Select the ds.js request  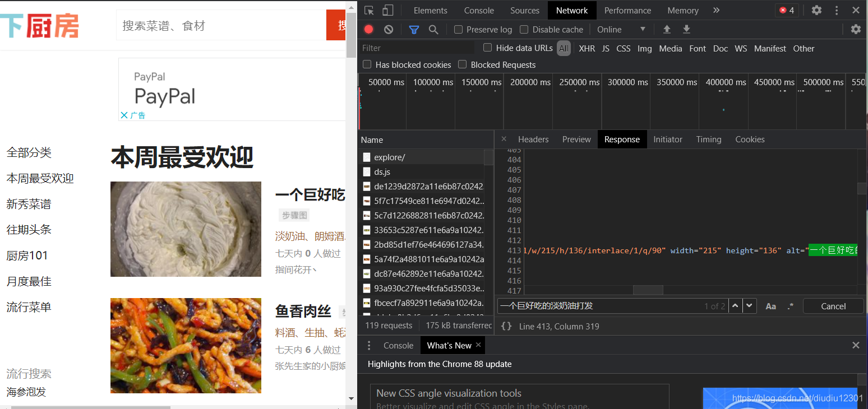coord(421,171)
